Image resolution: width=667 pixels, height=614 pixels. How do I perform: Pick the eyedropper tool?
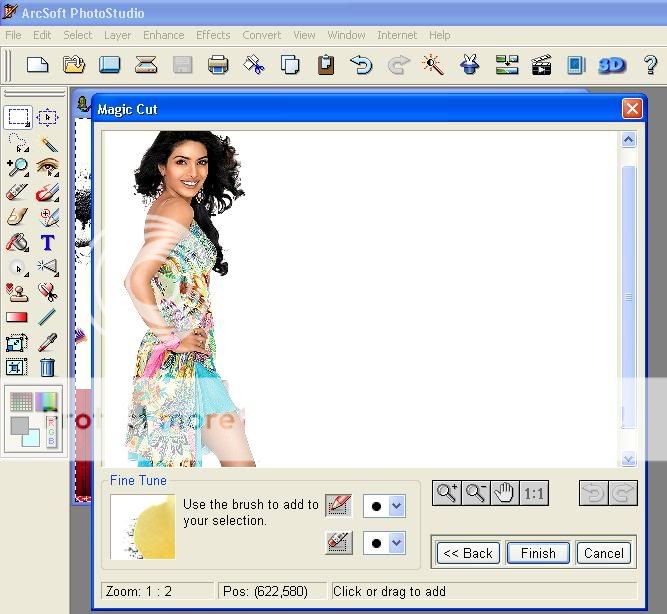pyautogui.click(x=47, y=342)
